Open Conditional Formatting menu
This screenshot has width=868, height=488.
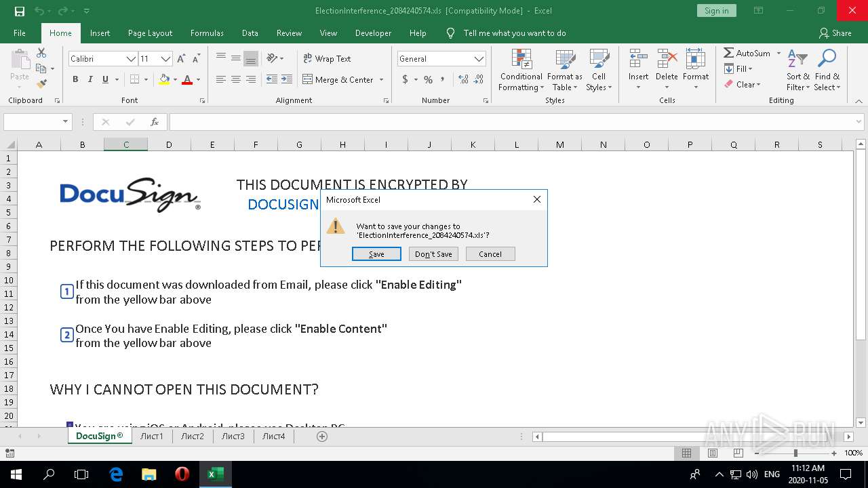[x=521, y=70]
